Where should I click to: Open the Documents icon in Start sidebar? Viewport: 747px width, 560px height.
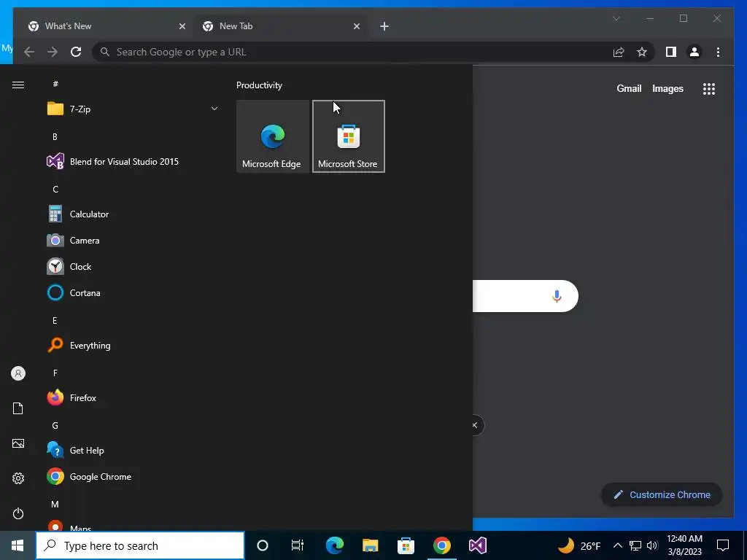tap(18, 408)
